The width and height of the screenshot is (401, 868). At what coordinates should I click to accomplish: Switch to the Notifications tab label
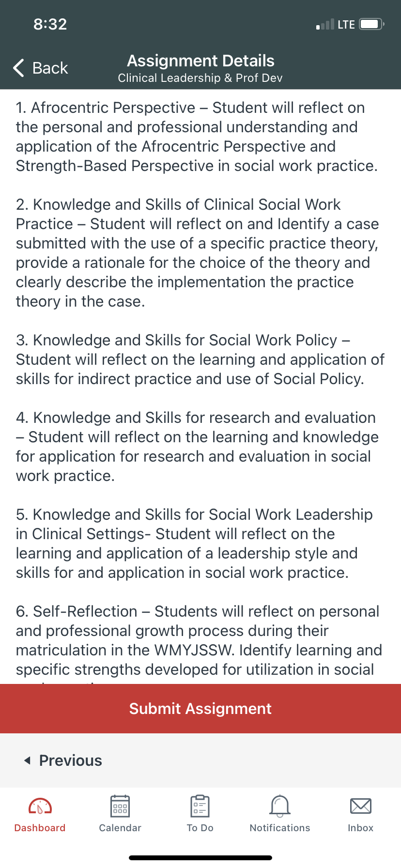[280, 828]
